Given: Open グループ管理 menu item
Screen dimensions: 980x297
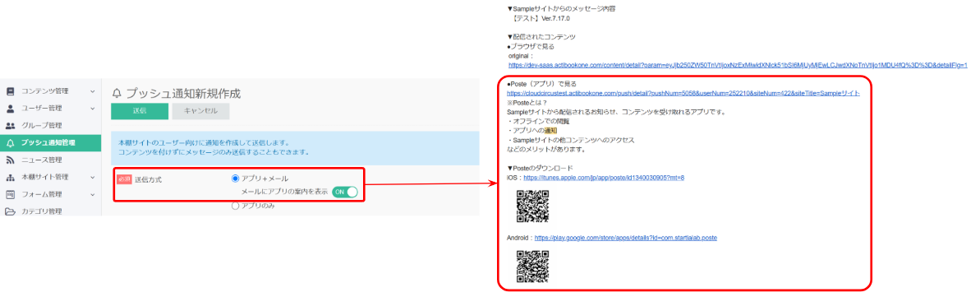Looking at the screenshot, I should (51, 126).
